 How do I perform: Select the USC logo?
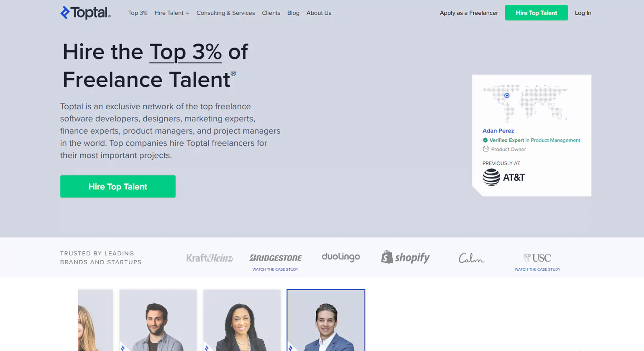538,258
